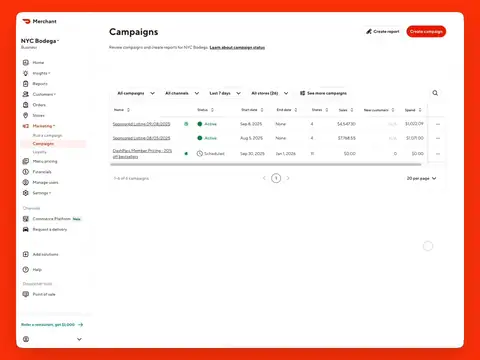Click the Request a delivery car icon

coord(26,229)
